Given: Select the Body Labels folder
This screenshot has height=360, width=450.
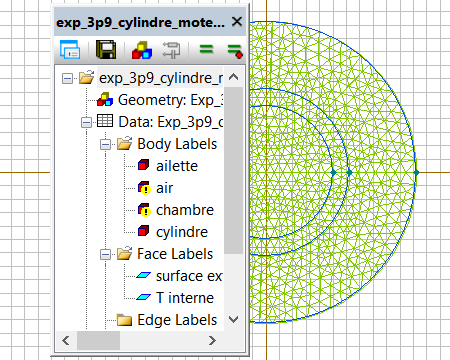Looking at the screenshot, I should [177, 144].
